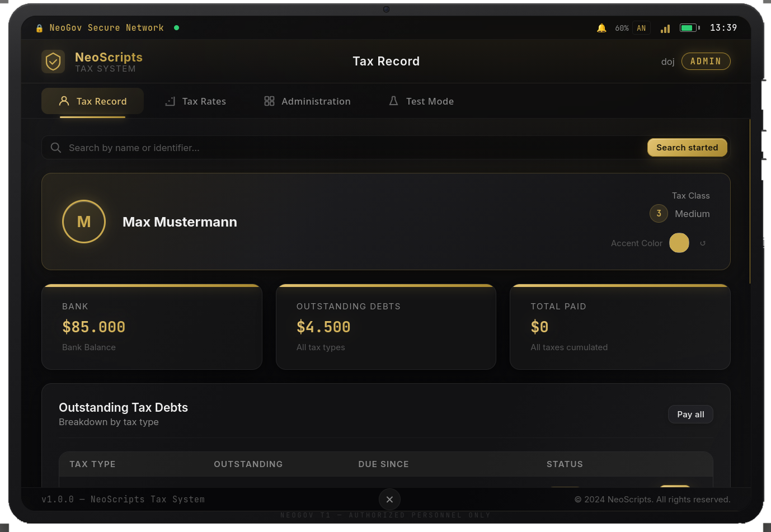Viewport: 771px width, 532px height.
Task: Click the Total Paid card showing $0
Action: click(x=620, y=327)
